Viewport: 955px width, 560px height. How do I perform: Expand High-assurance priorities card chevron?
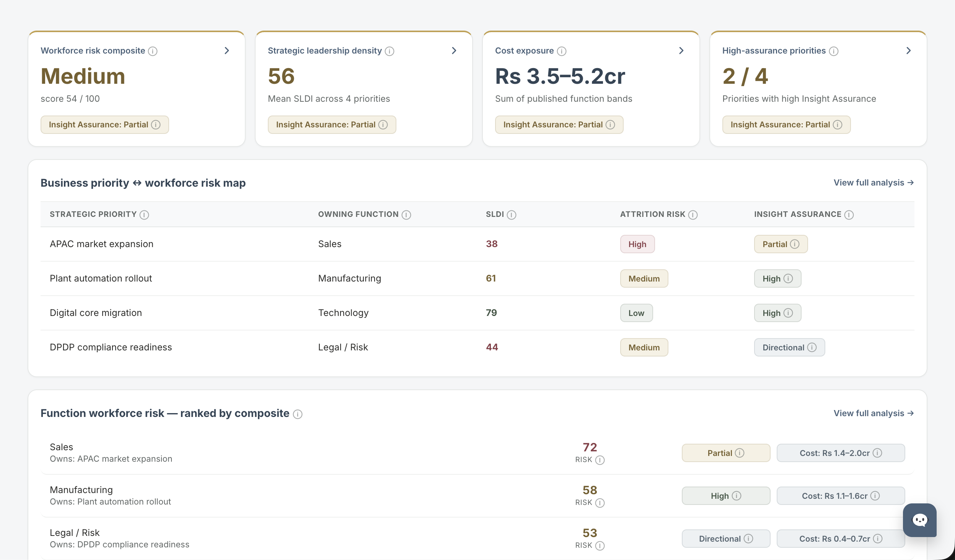(x=909, y=50)
